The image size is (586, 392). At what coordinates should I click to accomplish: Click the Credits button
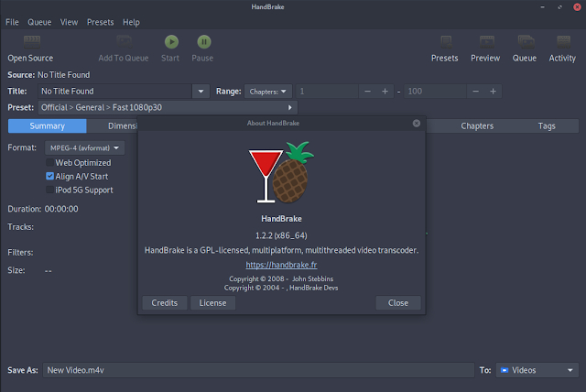coord(165,302)
